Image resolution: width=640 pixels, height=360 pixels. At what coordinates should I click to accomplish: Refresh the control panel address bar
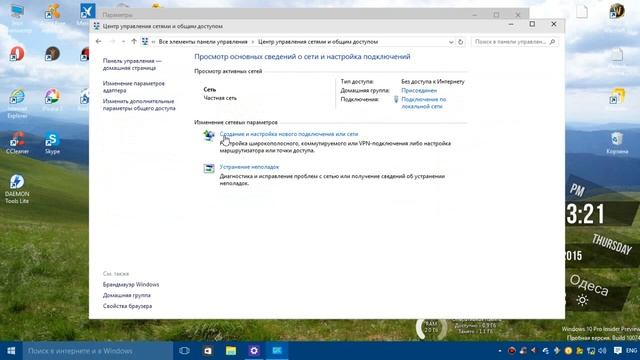460,42
